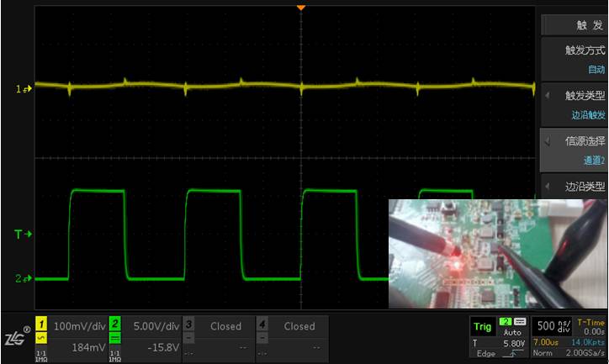The width and height of the screenshot is (609, 364).
Task: Expand the 边沿类型 edge type option
Action: (x=574, y=186)
